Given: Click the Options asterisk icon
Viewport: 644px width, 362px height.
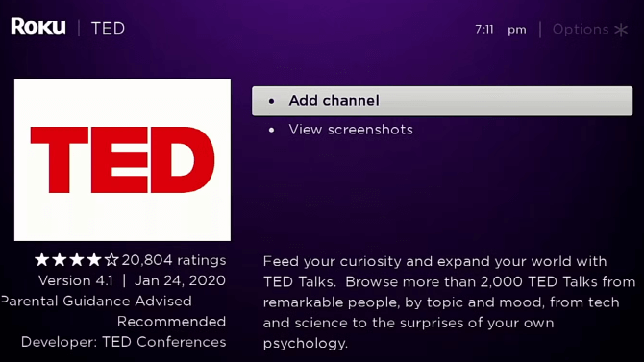Looking at the screenshot, I should coord(621,30).
